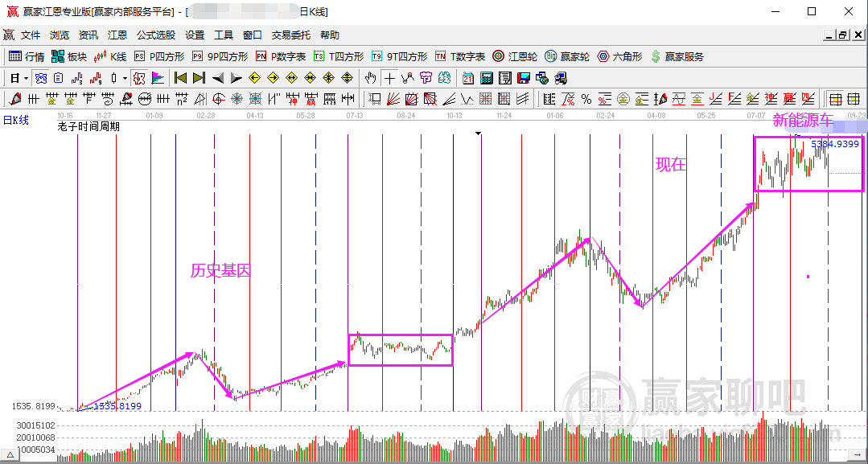This screenshot has height=464, width=868.
Task: Click the 板块 toolbar button
Action: [69, 56]
